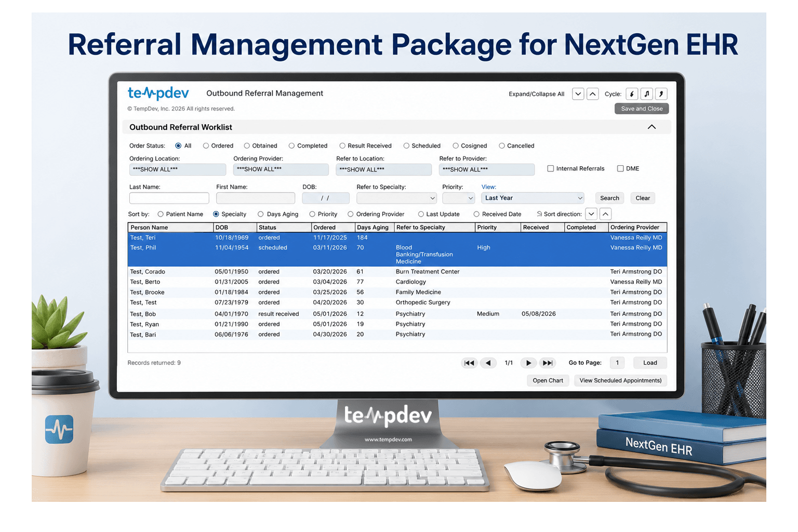Open the Refer to Provider field
The image size is (798, 532).
[487, 169]
